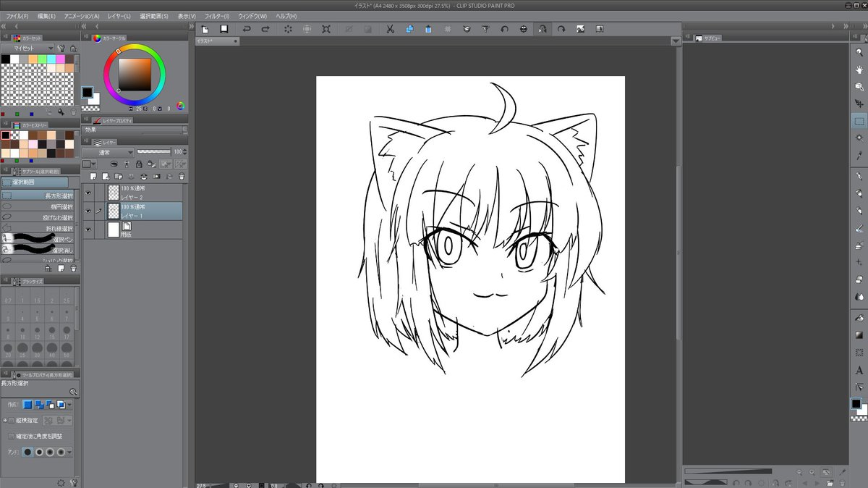The image size is (868, 488).
Task: Open canvas tab list dropdown arrow
Action: point(676,41)
